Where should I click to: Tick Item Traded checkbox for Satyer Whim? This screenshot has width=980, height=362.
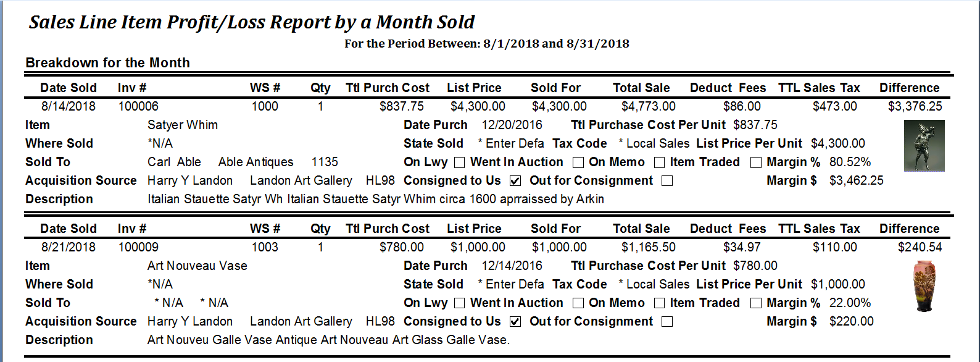[755, 162]
